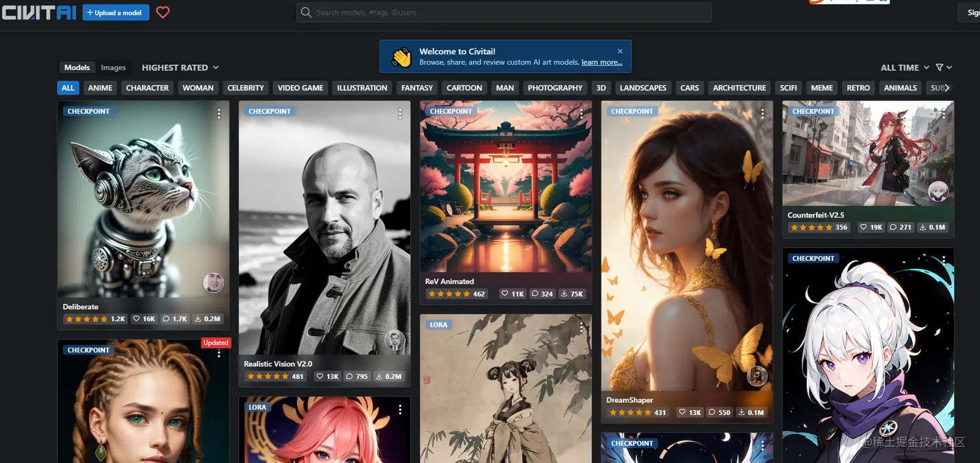Filter by 3D tag
Image resolution: width=980 pixels, height=463 pixels.
tap(601, 88)
